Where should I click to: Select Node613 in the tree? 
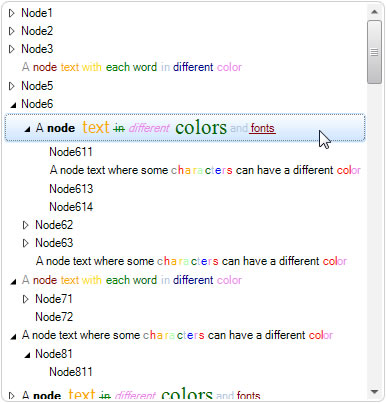pyautogui.click(x=71, y=189)
